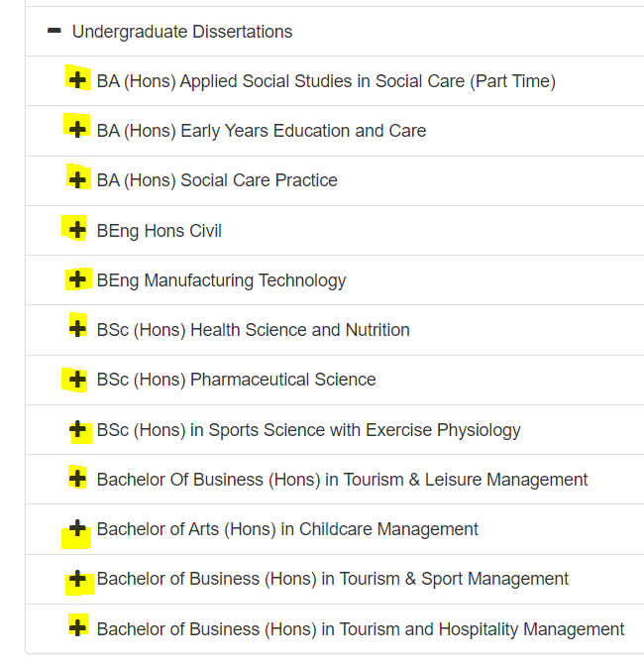The width and height of the screenshot is (644, 665).
Task: Select BSc (Hons) Pharmaceutical Science label
Action: [x=236, y=380]
